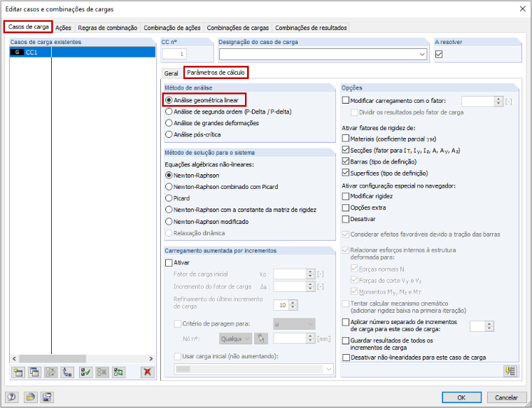Image resolution: width=532 pixels, height=408 pixels.
Task: Confirm with the OK button
Action: pyautogui.click(x=461, y=398)
